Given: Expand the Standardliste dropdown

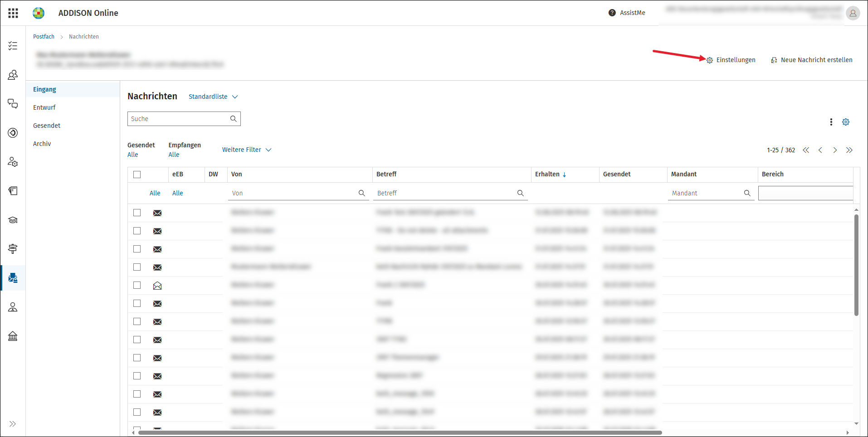Looking at the screenshot, I should pyautogui.click(x=213, y=97).
